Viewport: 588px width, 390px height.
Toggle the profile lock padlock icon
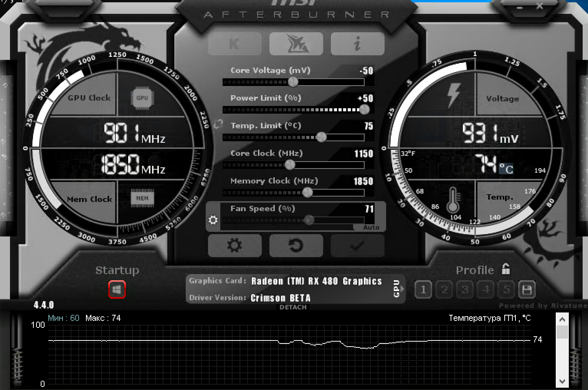tap(506, 269)
